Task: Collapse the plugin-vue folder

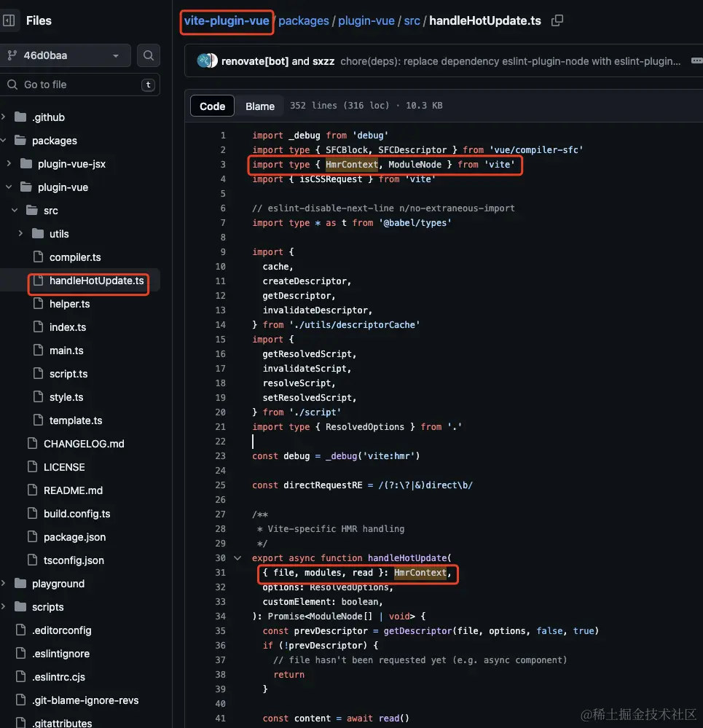Action: pos(9,187)
